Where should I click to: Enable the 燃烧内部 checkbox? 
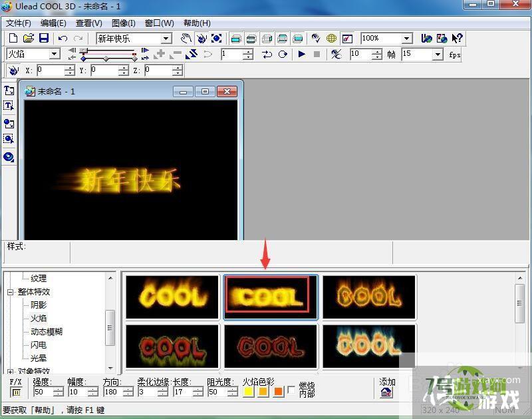291,390
